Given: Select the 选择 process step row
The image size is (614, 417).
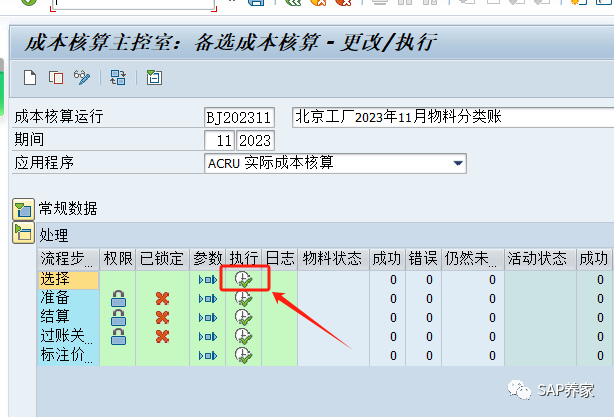Looking at the screenshot, I should [x=68, y=280].
